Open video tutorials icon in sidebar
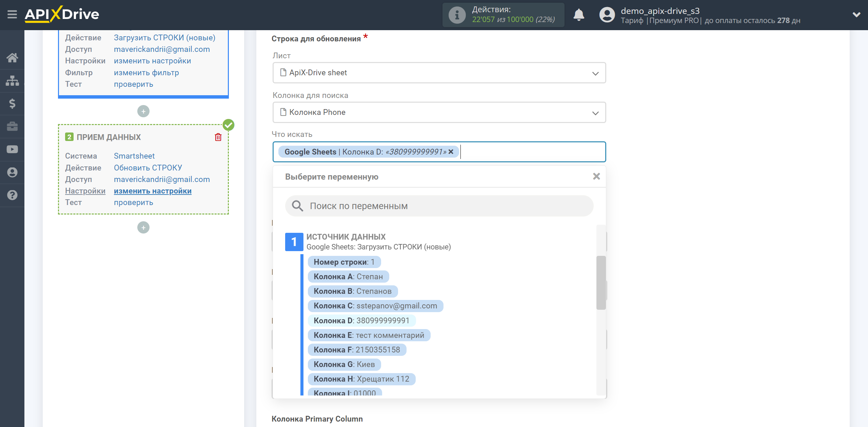 12,149
